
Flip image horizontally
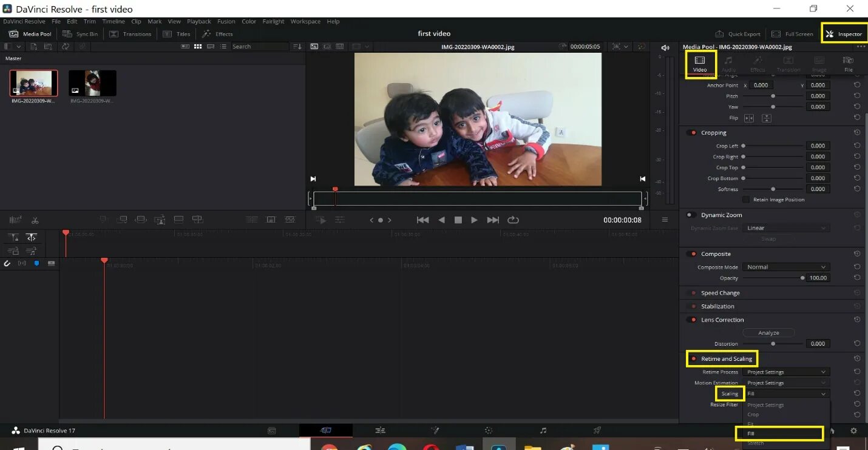pyautogui.click(x=749, y=118)
